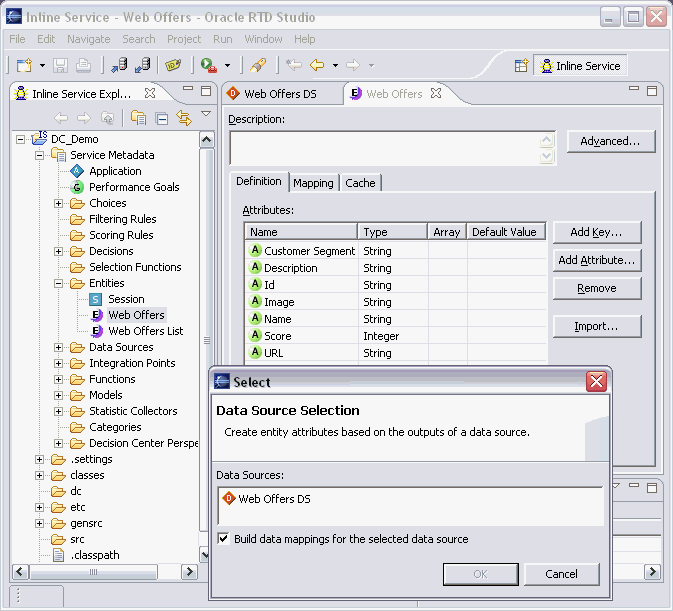Close the Inline Service Explorer view tab

click(x=150, y=93)
